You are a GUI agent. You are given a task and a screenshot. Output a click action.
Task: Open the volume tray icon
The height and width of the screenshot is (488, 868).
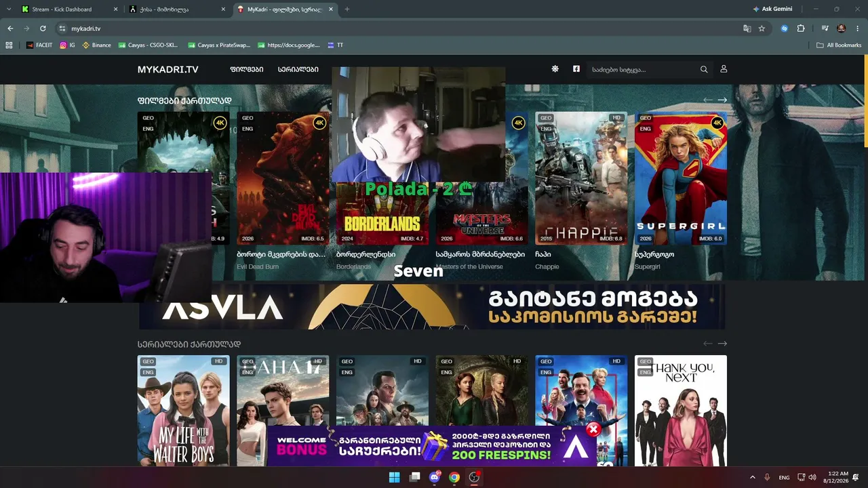tap(812, 477)
